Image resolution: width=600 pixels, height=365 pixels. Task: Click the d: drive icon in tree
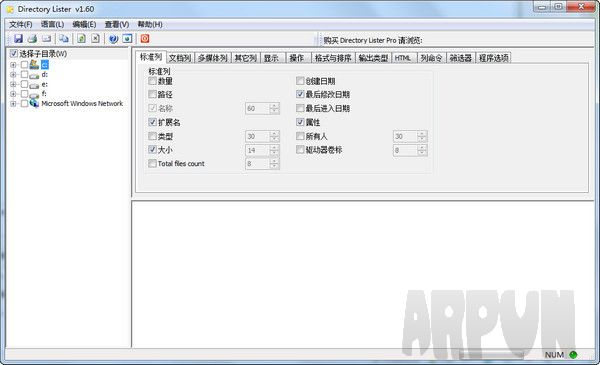[34, 75]
